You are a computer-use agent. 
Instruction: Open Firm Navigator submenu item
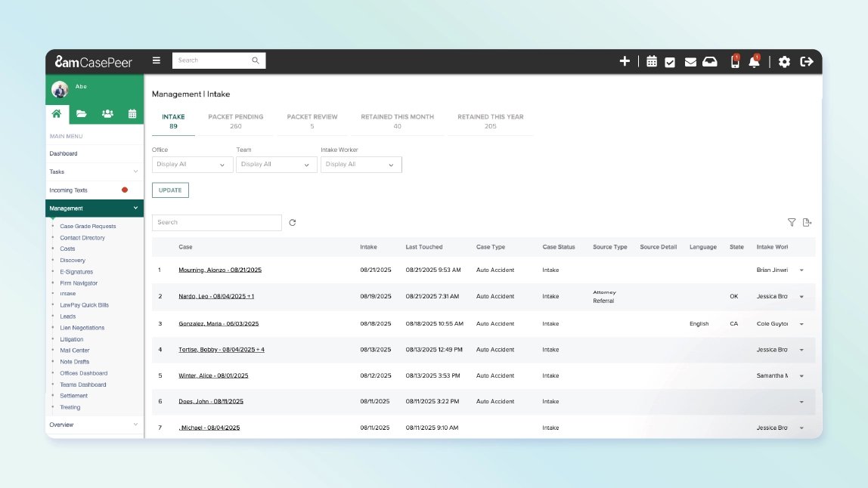tap(79, 283)
